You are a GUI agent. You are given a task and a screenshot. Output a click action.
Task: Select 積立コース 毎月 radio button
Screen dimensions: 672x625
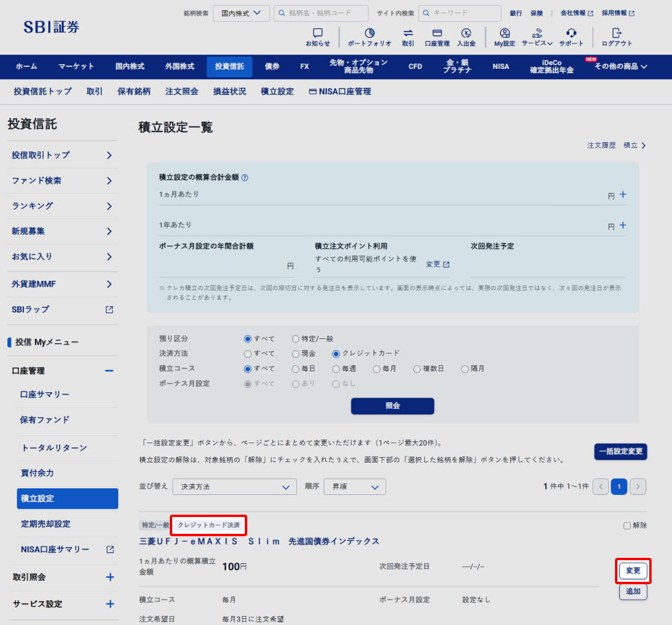(376, 369)
